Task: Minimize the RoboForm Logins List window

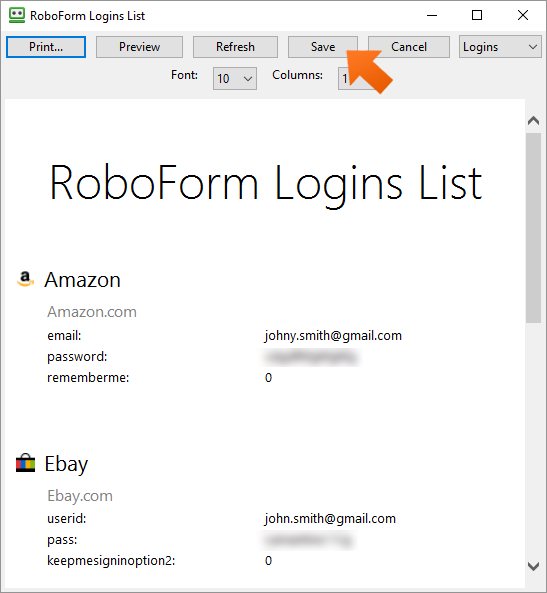Action: coord(432,16)
